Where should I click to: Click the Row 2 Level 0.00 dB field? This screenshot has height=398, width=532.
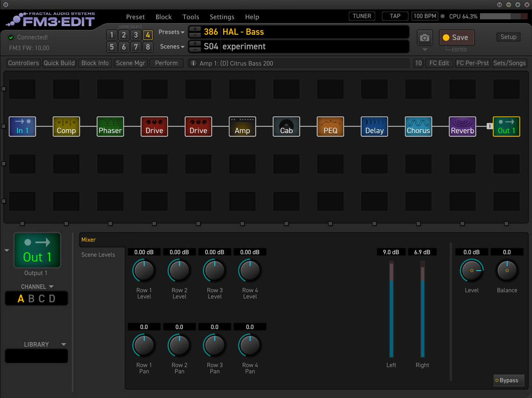179,252
